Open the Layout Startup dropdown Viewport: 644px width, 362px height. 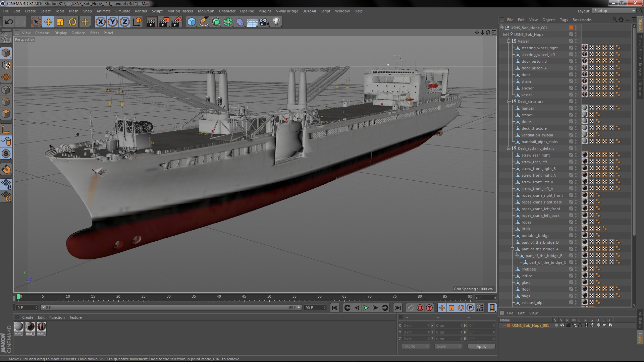click(614, 11)
